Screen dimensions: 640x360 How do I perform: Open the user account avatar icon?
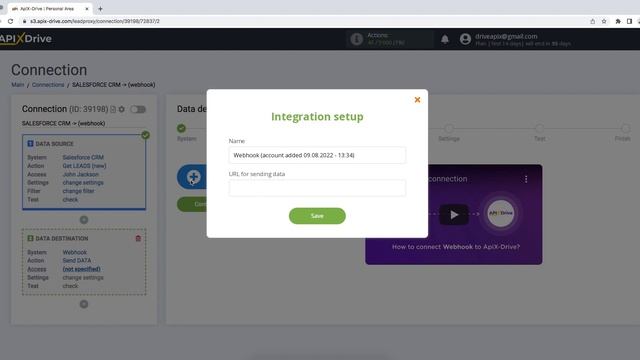coord(465,39)
